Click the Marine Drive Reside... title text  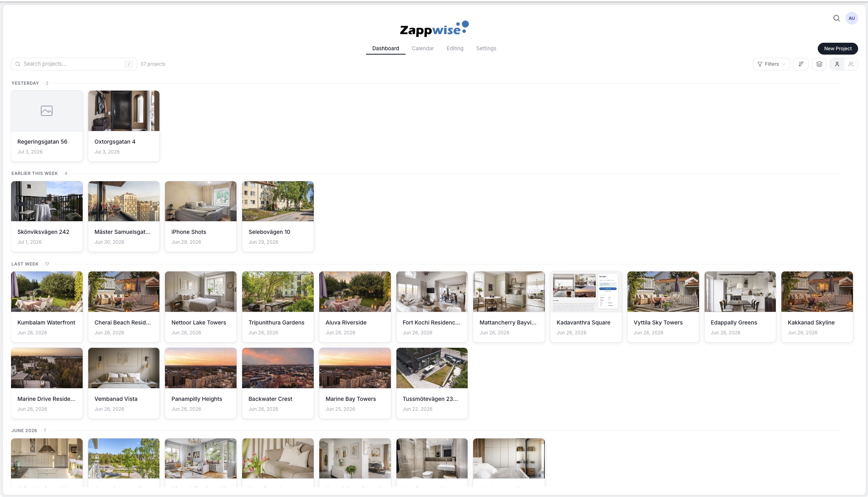pos(46,399)
